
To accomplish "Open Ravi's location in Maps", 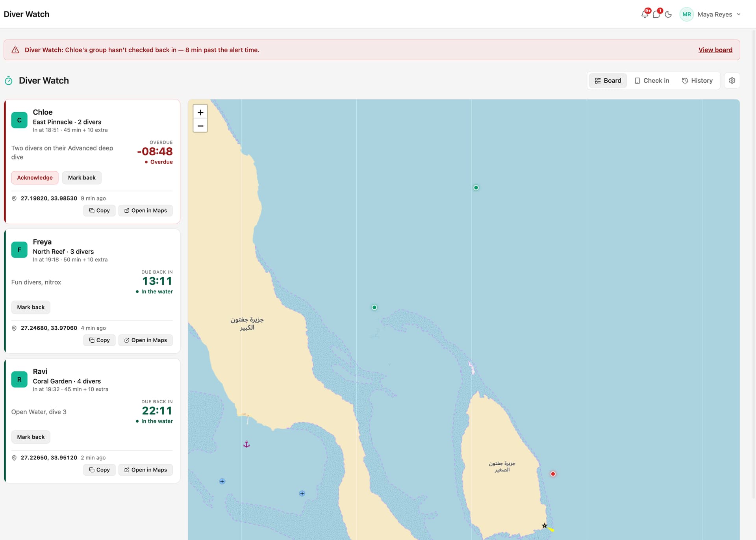I will (x=145, y=470).
